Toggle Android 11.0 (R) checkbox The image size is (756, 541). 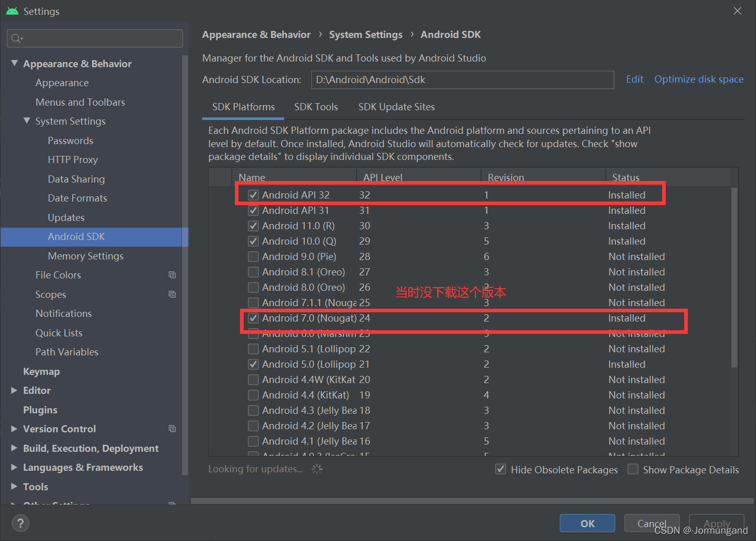tap(253, 226)
